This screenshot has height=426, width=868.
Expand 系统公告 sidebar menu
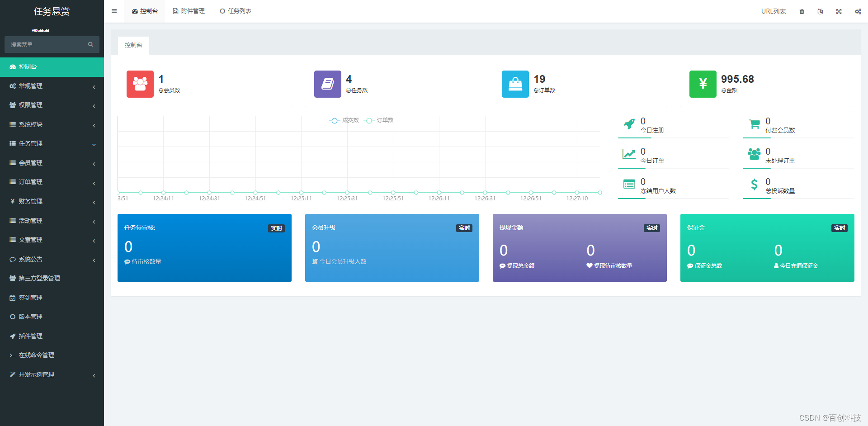[52, 259]
